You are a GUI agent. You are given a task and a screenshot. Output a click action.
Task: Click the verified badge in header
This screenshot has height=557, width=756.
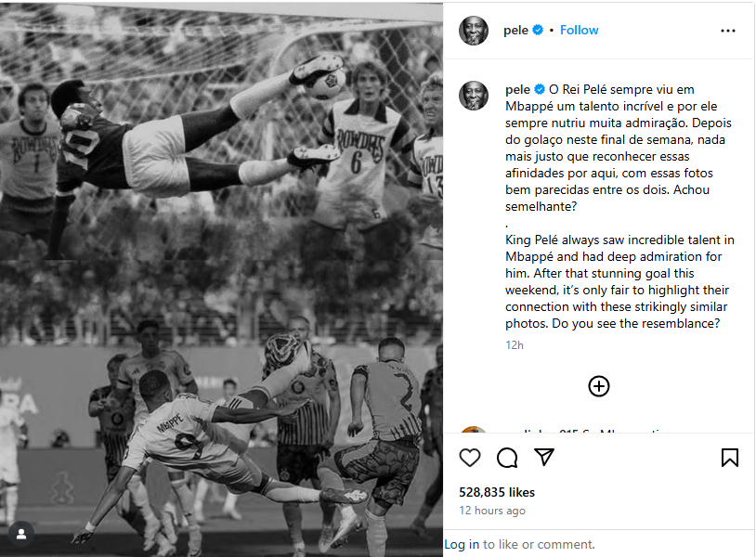[x=538, y=31]
